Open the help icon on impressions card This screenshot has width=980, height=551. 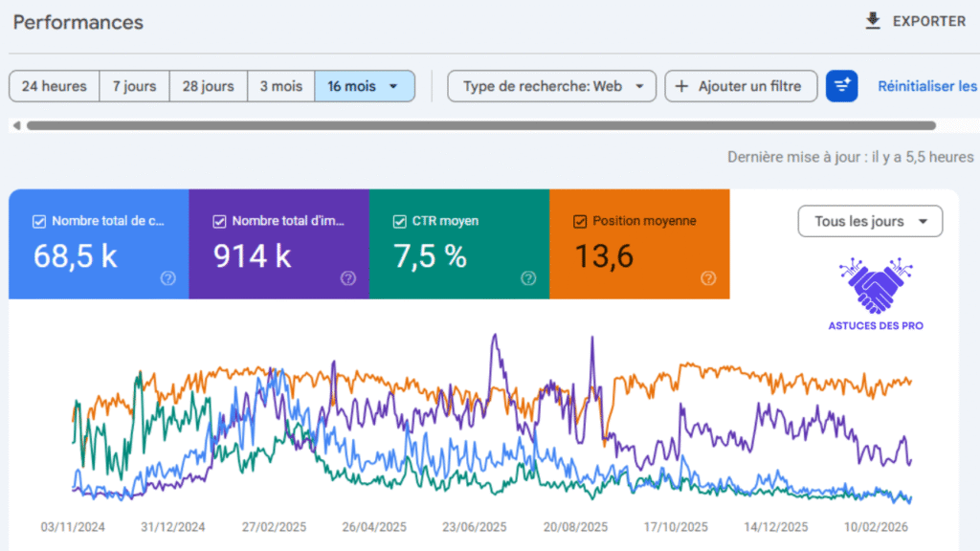(346, 278)
